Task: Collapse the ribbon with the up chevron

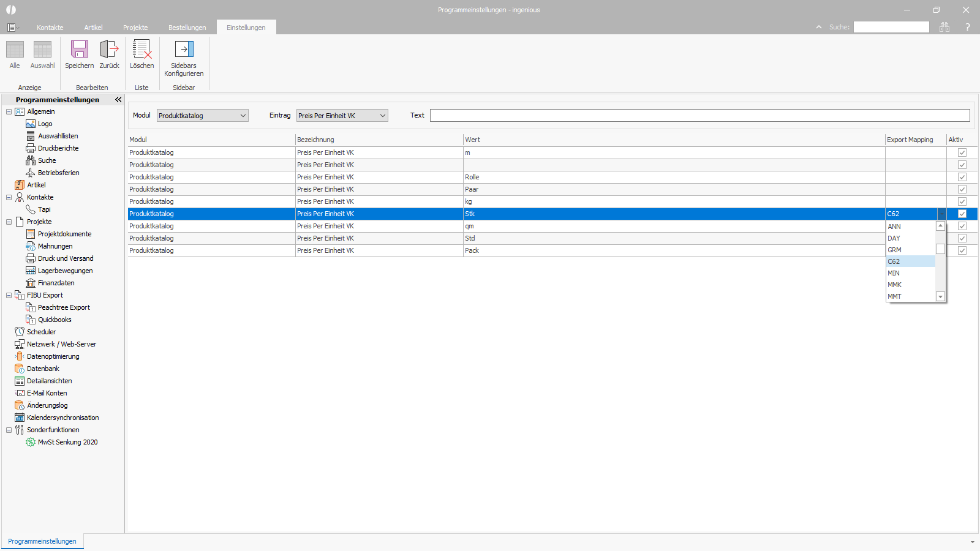Action: (819, 27)
